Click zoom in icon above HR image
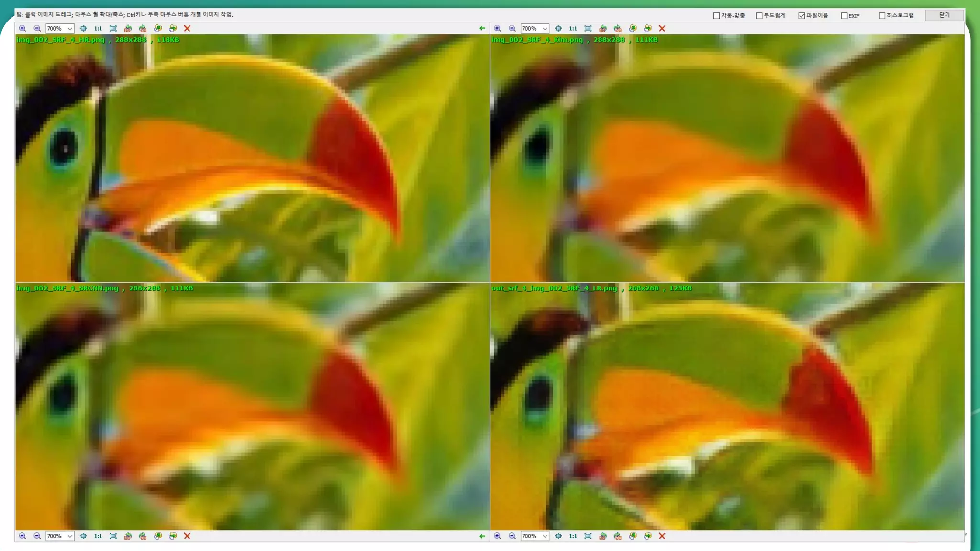 (x=22, y=28)
